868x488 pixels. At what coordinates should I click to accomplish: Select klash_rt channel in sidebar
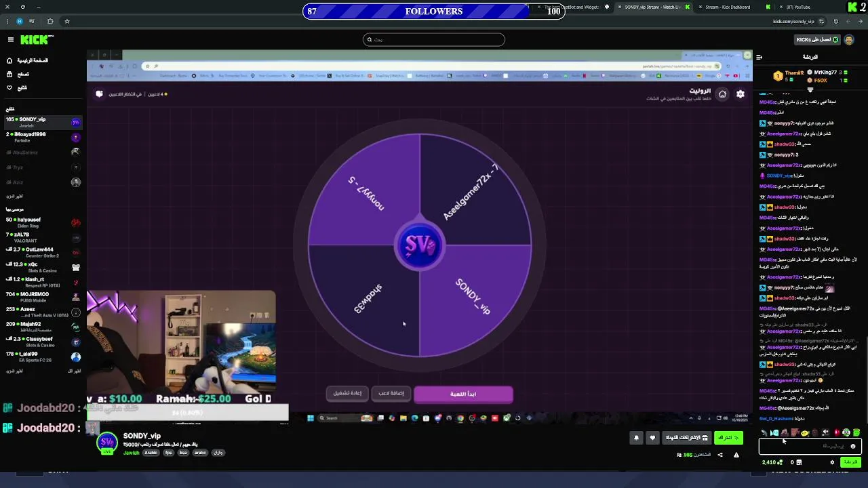coord(43,282)
